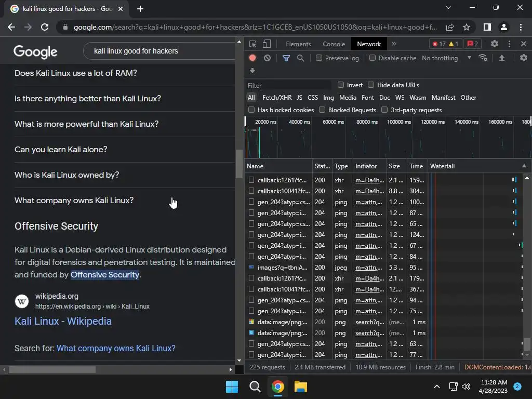
Task: Import HAR file with upload arrow
Action: [x=502, y=58]
